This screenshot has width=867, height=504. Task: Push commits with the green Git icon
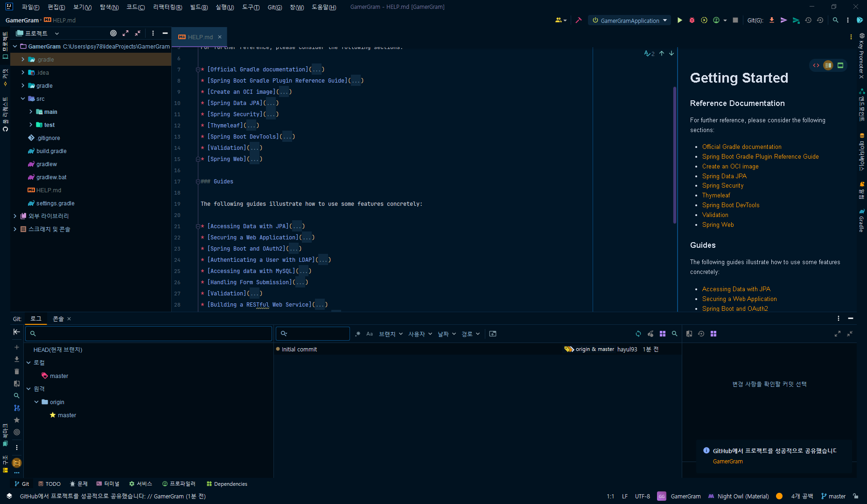796,20
